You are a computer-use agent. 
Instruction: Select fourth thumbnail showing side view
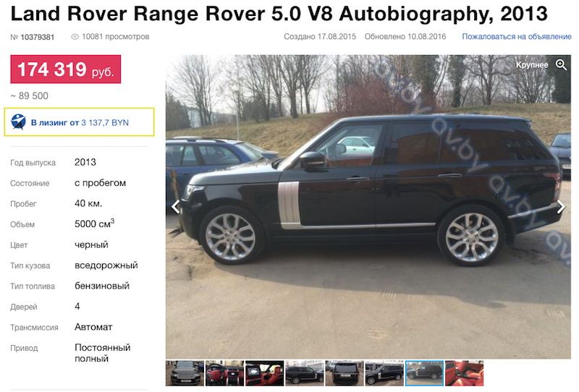click(x=304, y=373)
